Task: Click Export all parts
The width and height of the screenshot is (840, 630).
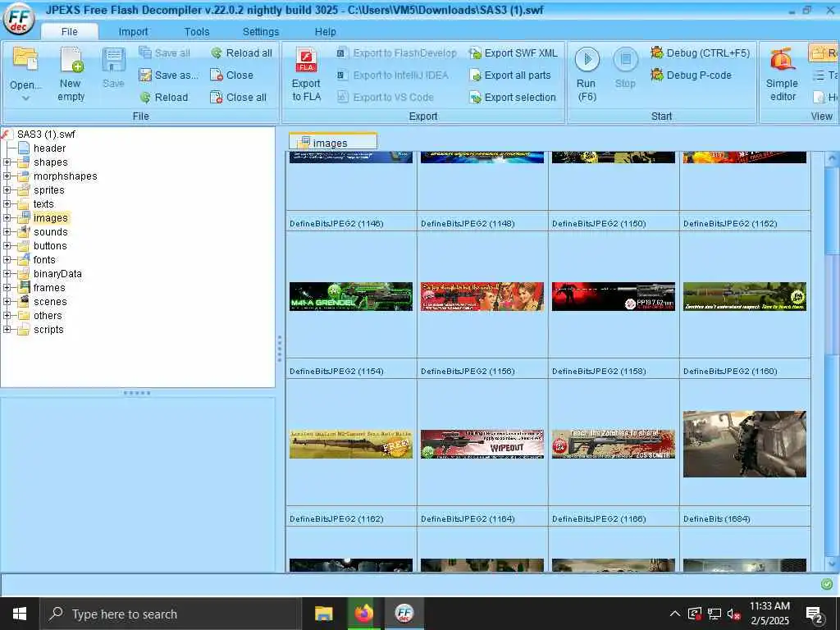Action: coord(509,75)
